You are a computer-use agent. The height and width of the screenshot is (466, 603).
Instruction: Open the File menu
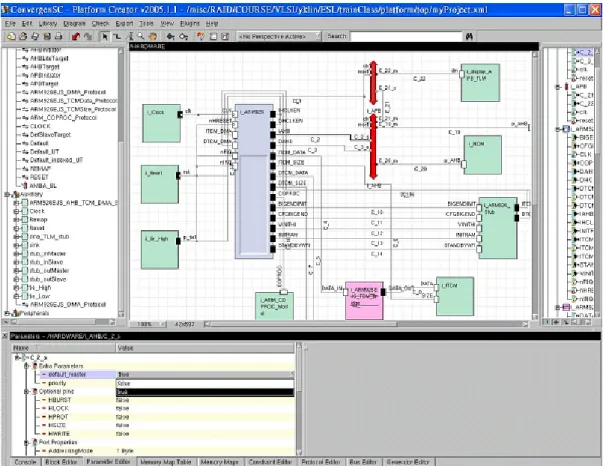pos(10,23)
